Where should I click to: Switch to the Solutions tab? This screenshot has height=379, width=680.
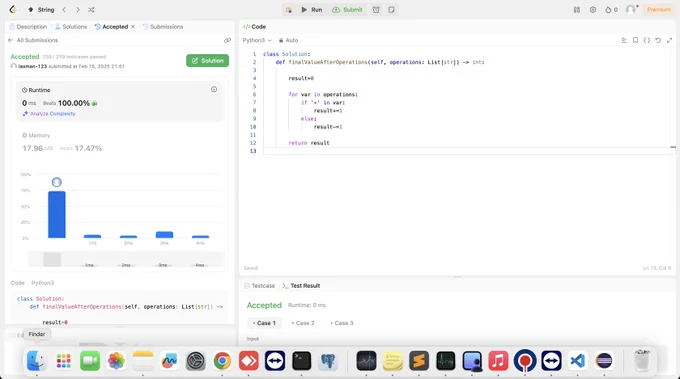tap(71, 26)
